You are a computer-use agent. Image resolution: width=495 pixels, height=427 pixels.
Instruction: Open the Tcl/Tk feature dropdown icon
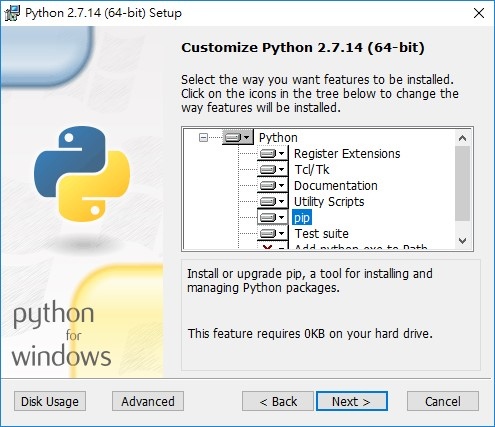[x=273, y=169]
